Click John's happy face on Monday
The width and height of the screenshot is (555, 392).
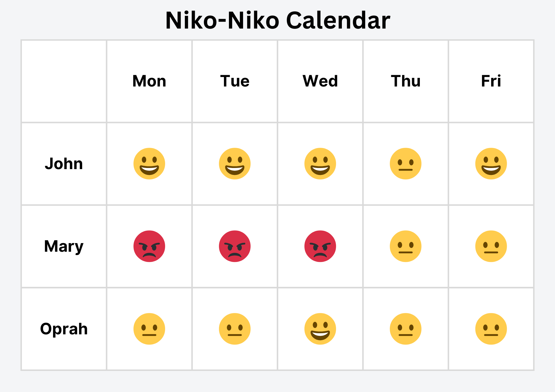click(149, 164)
